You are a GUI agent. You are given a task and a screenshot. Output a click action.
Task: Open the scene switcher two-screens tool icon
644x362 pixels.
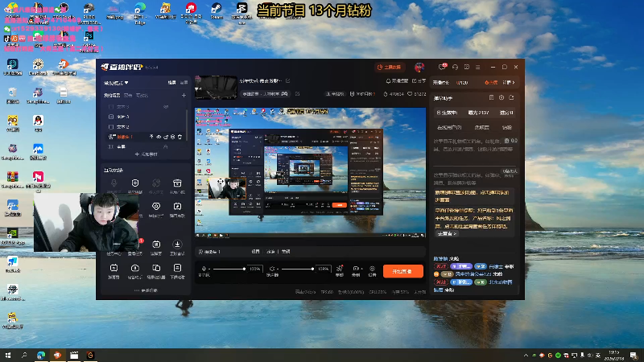click(156, 268)
